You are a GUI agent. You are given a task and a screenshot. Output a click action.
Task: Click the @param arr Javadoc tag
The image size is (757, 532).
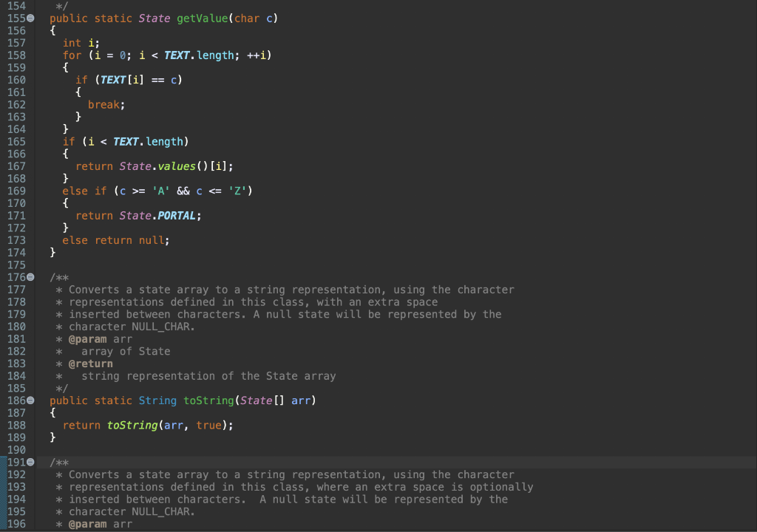click(x=89, y=338)
